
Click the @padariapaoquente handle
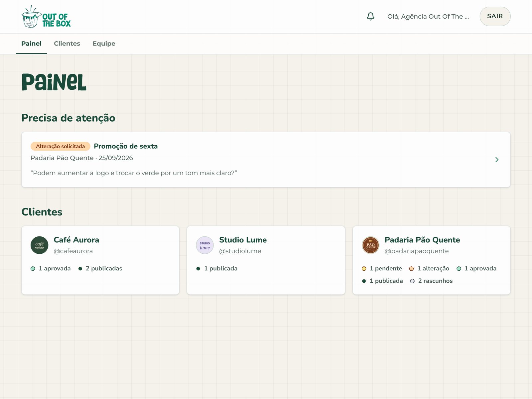click(x=417, y=251)
